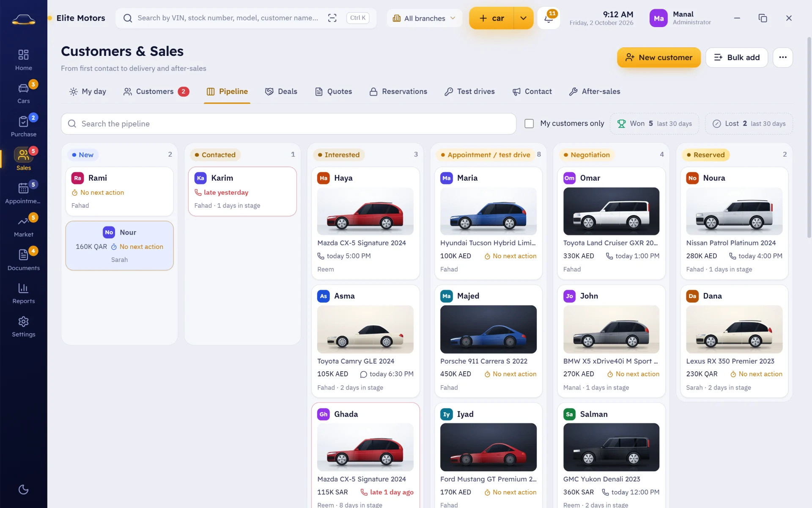The width and height of the screenshot is (812, 508).
Task: Click the Bulk add button
Action: point(737,57)
